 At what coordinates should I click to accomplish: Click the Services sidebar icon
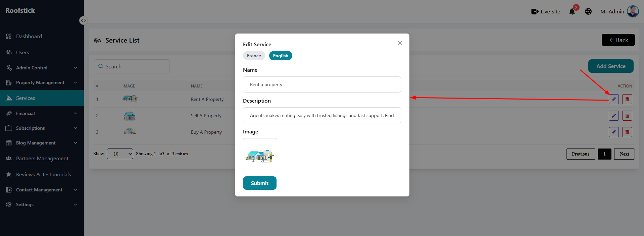tap(9, 98)
